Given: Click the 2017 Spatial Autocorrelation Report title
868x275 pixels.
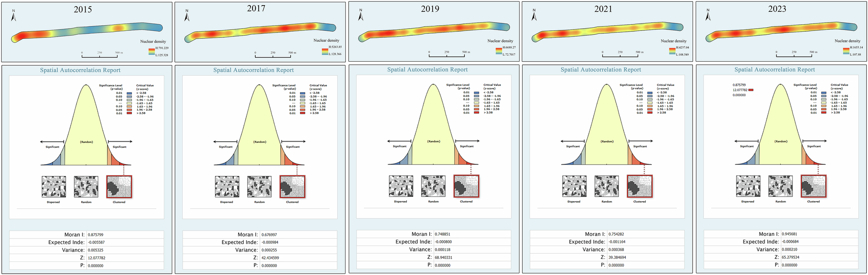Looking at the screenshot, I should pos(253,70).
